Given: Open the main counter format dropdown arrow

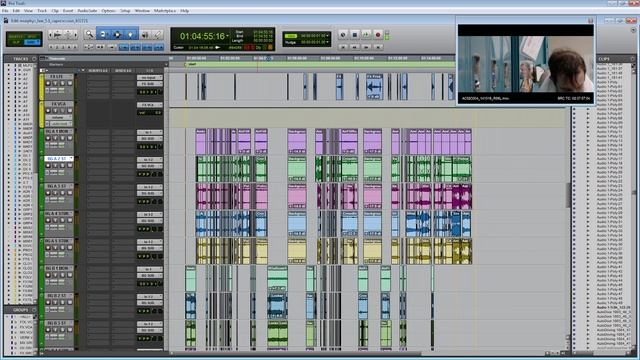Looking at the screenshot, I should [227, 36].
